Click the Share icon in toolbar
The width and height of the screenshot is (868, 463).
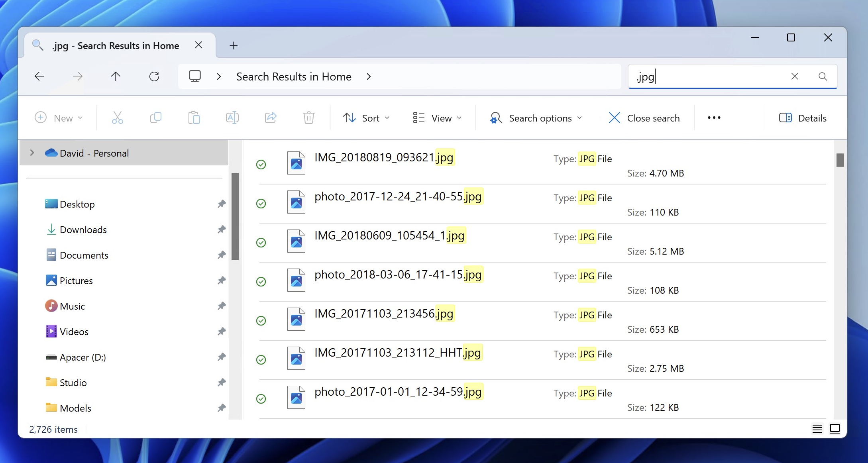pyautogui.click(x=271, y=118)
